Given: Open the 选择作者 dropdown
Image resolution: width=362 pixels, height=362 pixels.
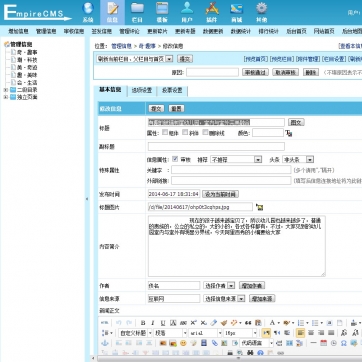Looking at the screenshot, I should (219, 286).
